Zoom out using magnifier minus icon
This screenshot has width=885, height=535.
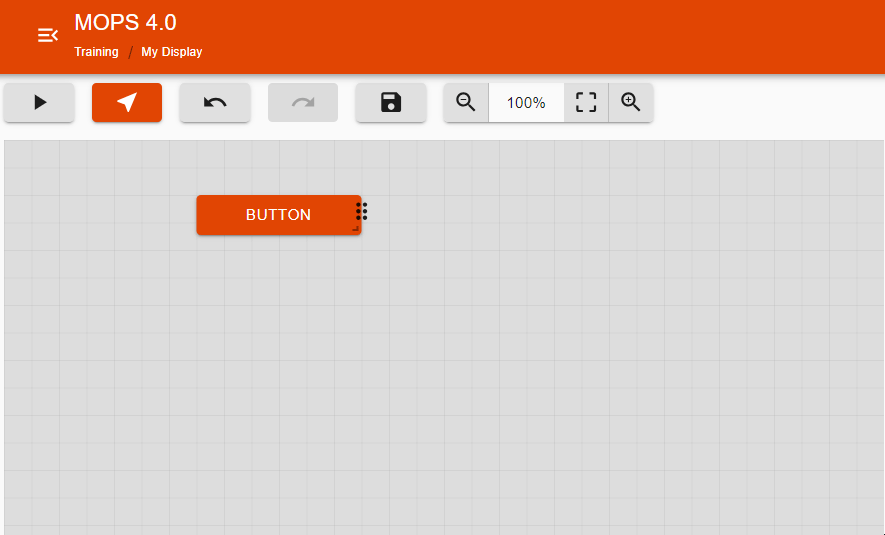[466, 102]
